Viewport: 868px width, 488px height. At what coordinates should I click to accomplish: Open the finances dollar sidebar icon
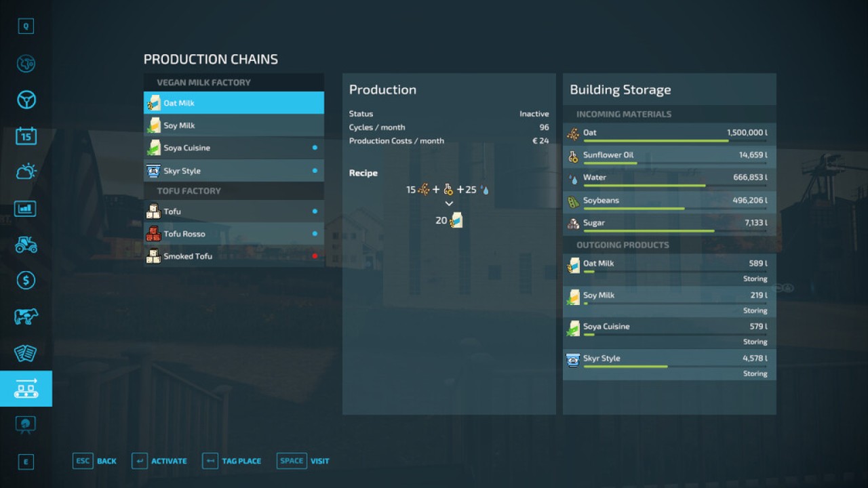pyautogui.click(x=26, y=280)
